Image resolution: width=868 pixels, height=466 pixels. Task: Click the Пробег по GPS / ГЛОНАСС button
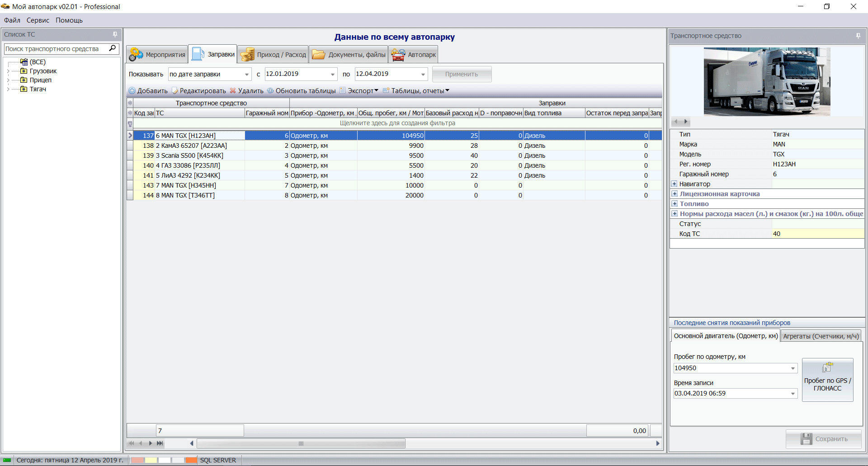click(x=827, y=380)
